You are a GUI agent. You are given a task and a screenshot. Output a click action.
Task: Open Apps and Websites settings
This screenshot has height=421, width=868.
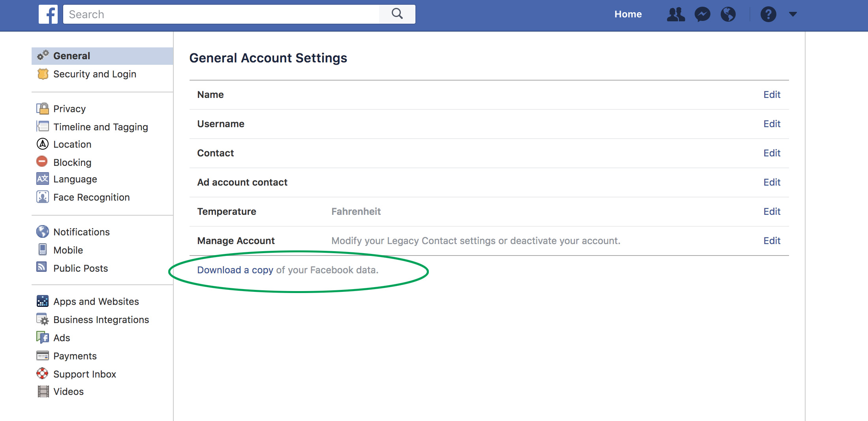pos(96,302)
